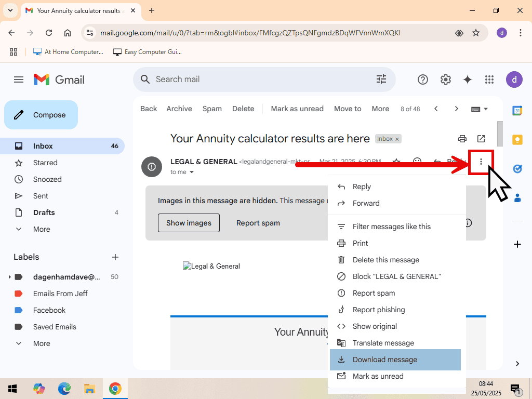Open File Explorer from taskbar
Viewport: 532px width, 399px height.
click(89, 389)
